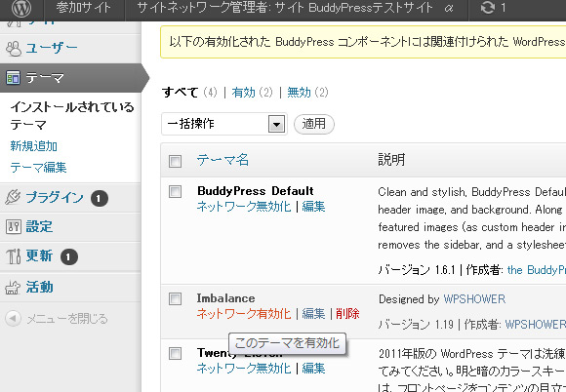
Task: Open the テーマ sidebar menu
Action: [x=45, y=78]
